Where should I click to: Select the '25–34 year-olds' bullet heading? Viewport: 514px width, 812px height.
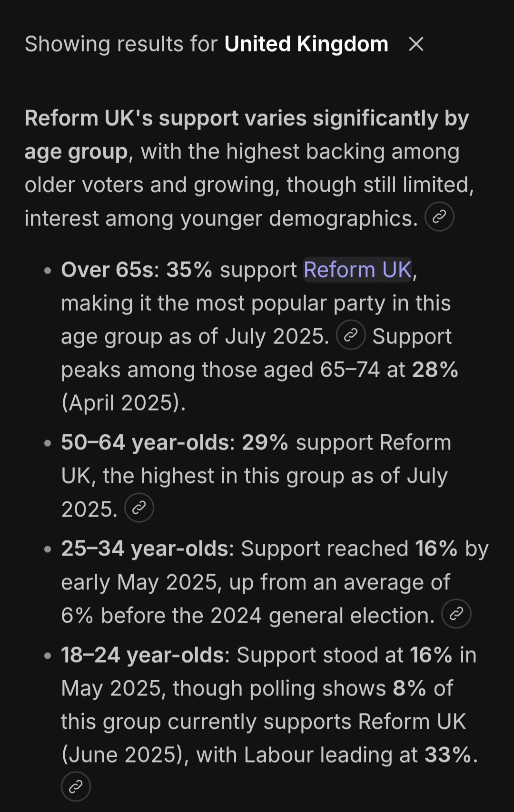(145, 548)
